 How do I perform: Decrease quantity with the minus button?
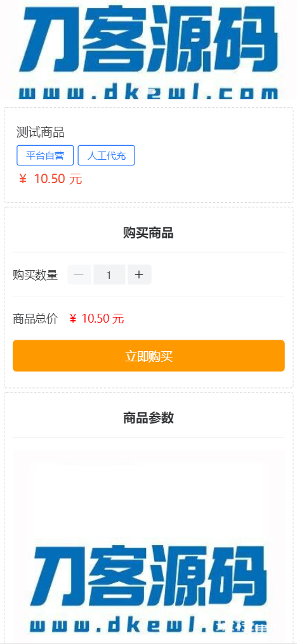[x=79, y=274]
